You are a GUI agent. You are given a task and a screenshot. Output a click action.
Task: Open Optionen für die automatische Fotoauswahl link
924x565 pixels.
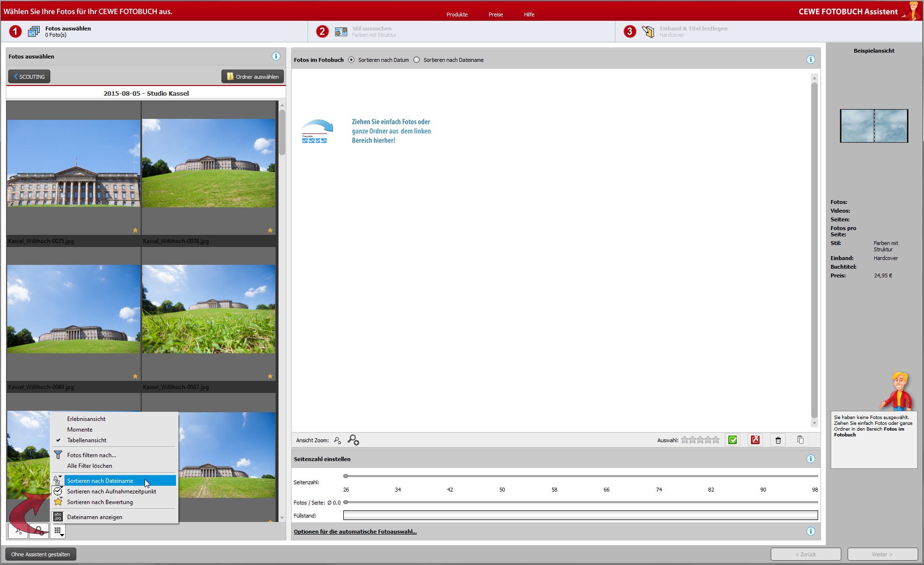pyautogui.click(x=355, y=532)
